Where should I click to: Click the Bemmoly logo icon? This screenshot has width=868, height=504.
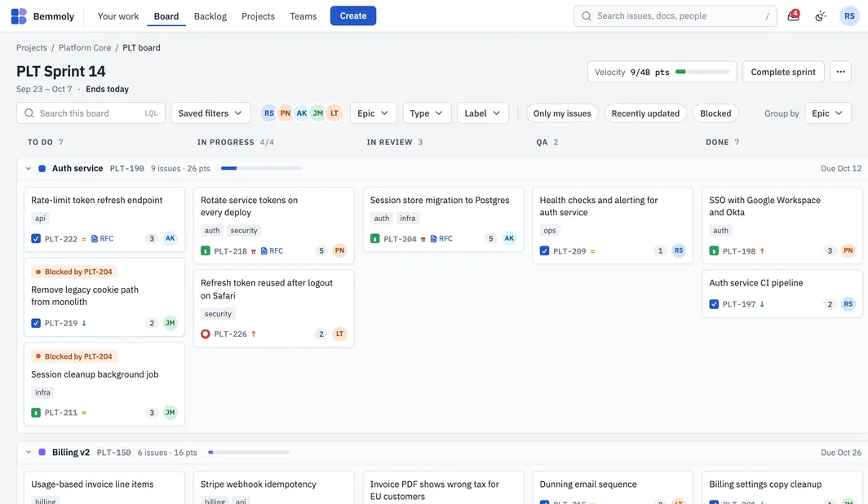pos(19,16)
